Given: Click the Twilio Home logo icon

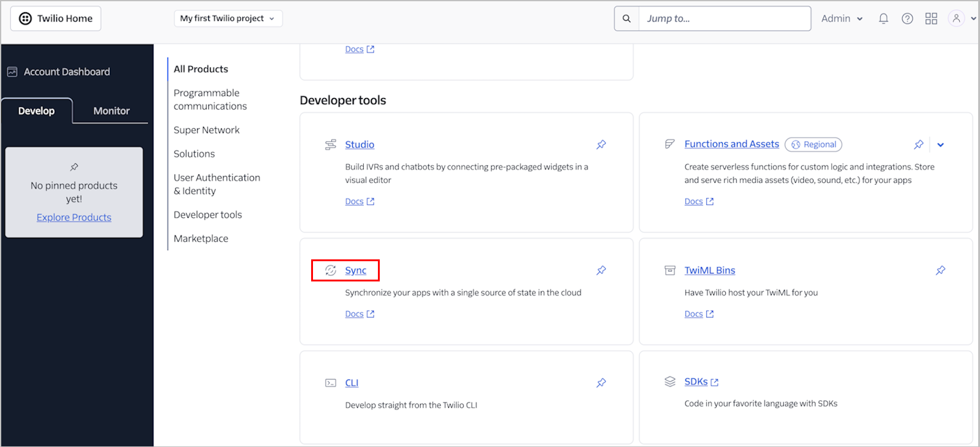Looking at the screenshot, I should tap(25, 18).
